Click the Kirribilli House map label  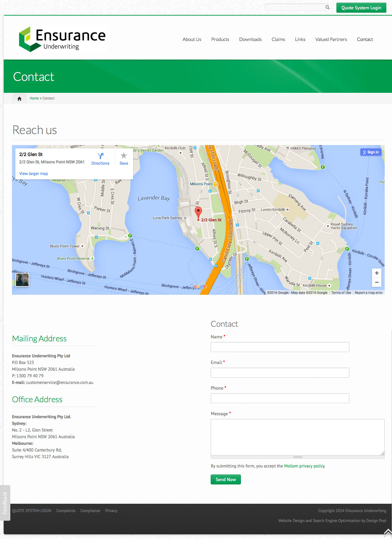[315, 285]
